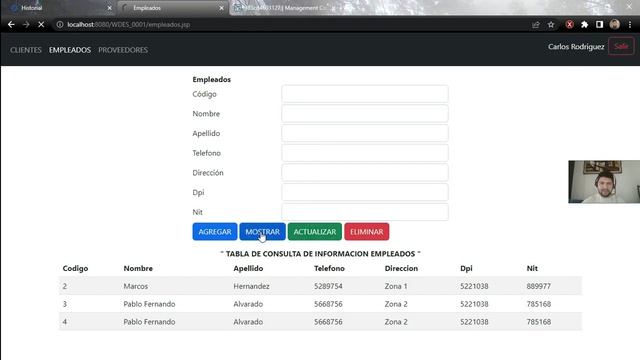Open the CLIENTES nav item

[26, 50]
